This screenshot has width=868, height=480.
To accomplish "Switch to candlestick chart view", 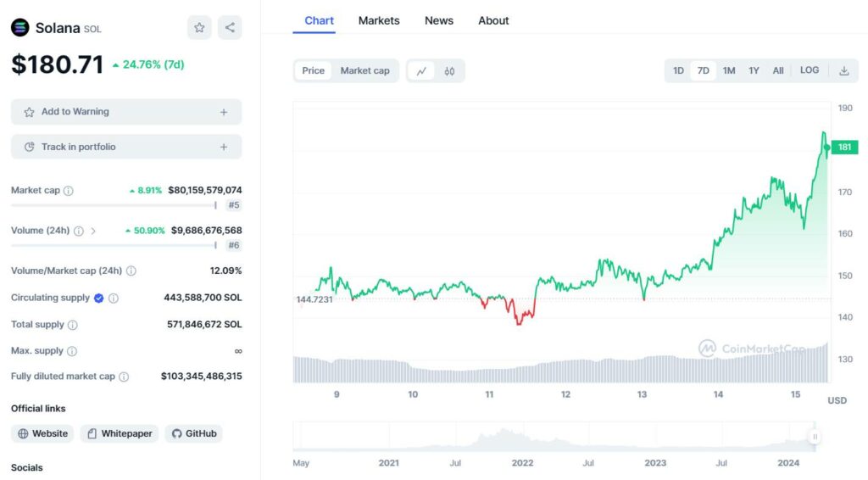I will [x=449, y=71].
